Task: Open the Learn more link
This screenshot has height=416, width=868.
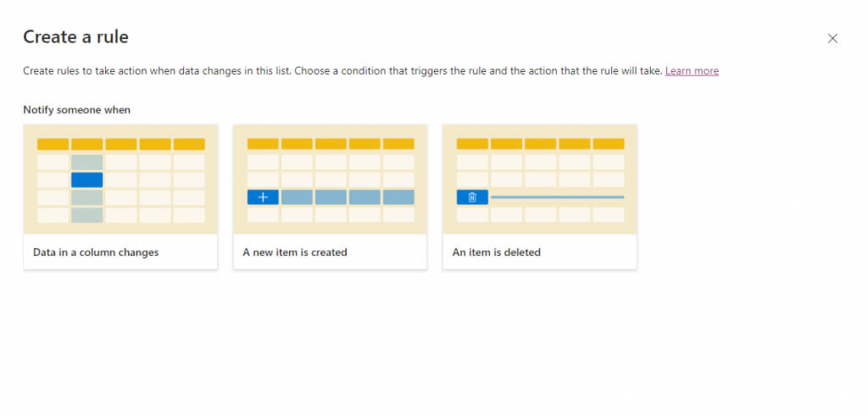Action: [x=692, y=71]
